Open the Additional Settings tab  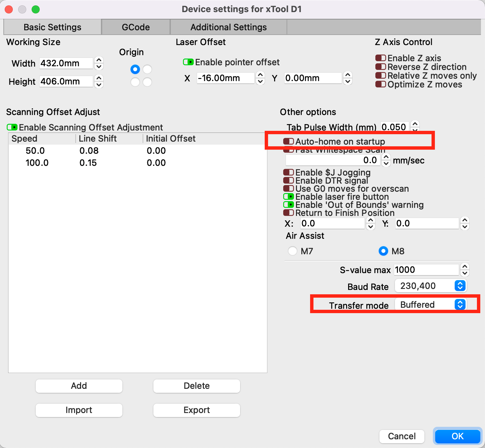point(229,27)
